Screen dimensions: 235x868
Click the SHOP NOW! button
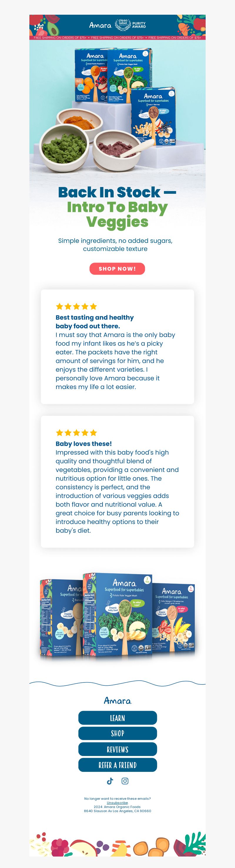[x=117, y=268]
